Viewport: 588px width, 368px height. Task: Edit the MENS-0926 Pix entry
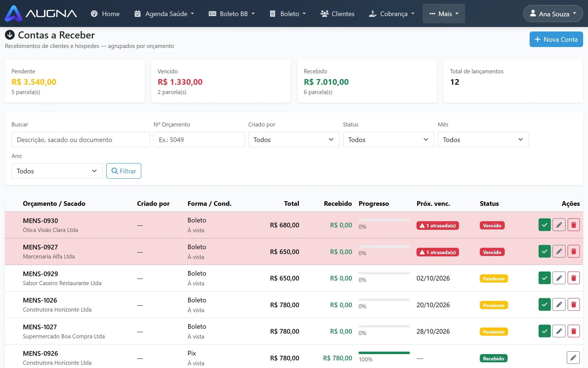pos(573,358)
